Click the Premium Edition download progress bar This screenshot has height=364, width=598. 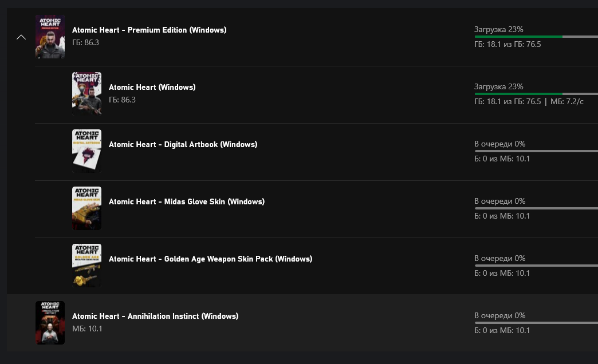coord(536,37)
